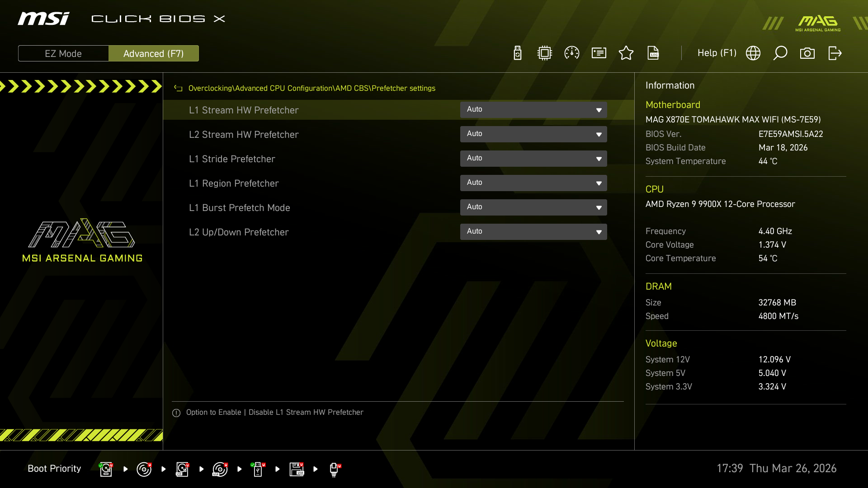Go back via the Prefetcher settings breadcrumb arrow

pos(178,88)
